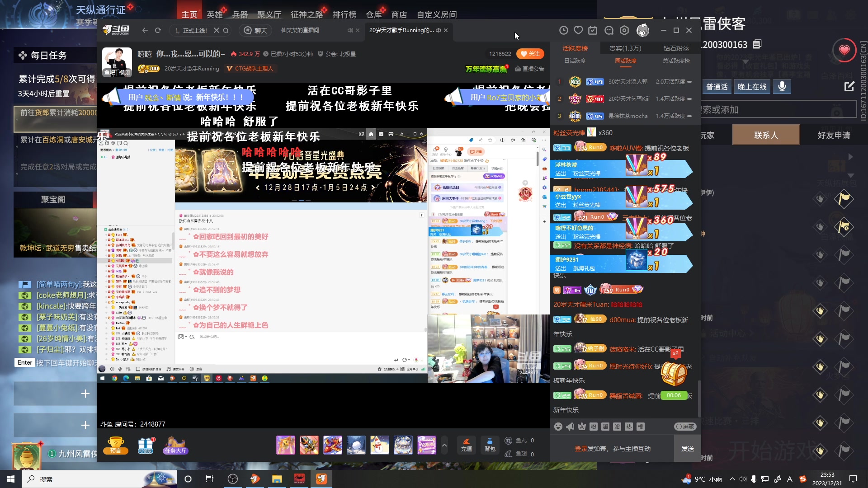Refresh the Douyu page
This screenshot has width=868, height=488.
(x=158, y=30)
